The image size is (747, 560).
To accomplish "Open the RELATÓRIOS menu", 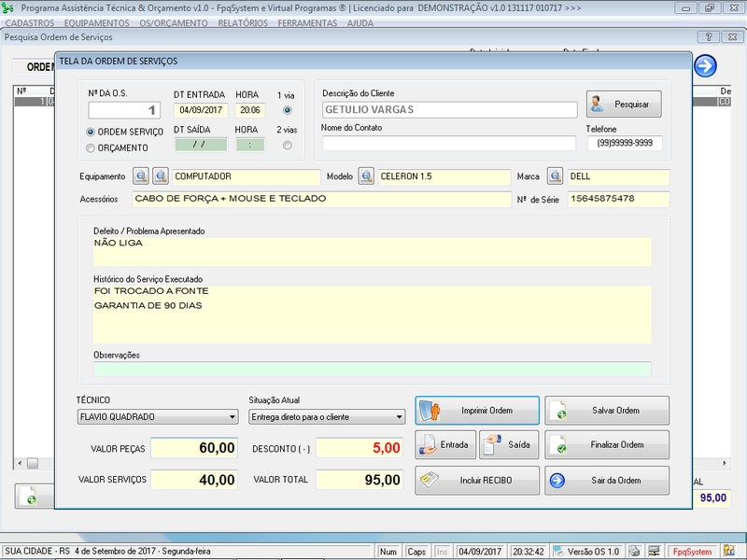I will point(243,22).
